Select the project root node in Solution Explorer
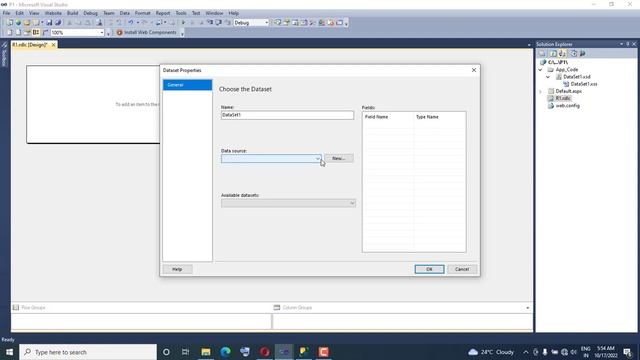Screen dimensions: 640x360 pos(558,62)
